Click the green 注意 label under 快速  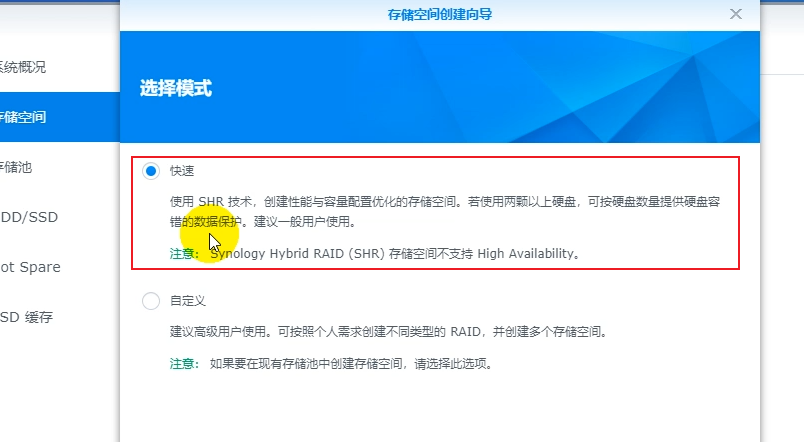[x=184, y=253]
